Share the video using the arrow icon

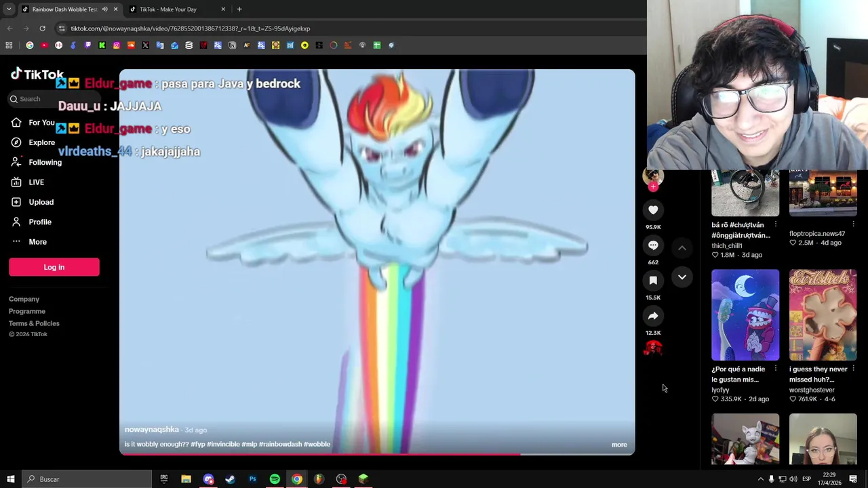653,316
